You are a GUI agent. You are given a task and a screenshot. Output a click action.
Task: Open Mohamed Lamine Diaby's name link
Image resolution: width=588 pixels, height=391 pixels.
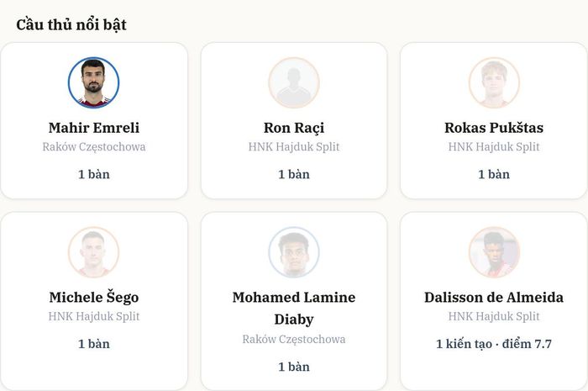pos(294,309)
